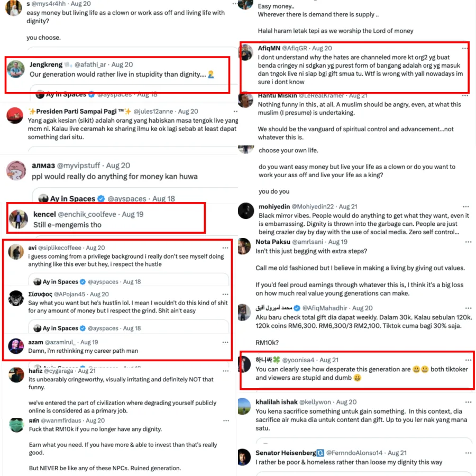
Task: Open the three-dot menu on azam's tweet
Action: 225,342
